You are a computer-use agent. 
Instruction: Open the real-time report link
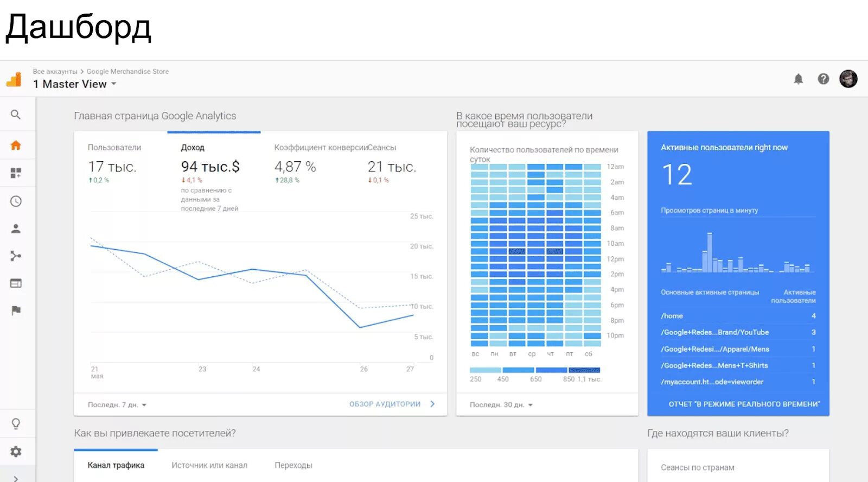click(x=744, y=404)
